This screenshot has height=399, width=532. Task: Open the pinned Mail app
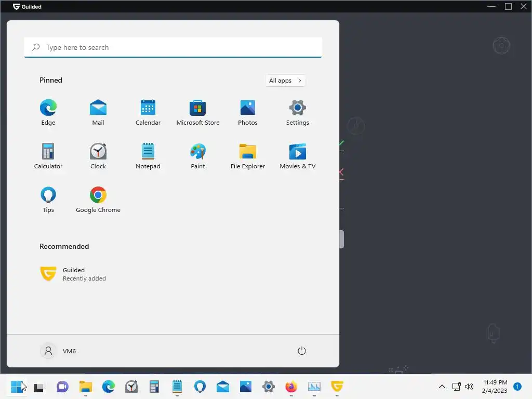[98, 112]
